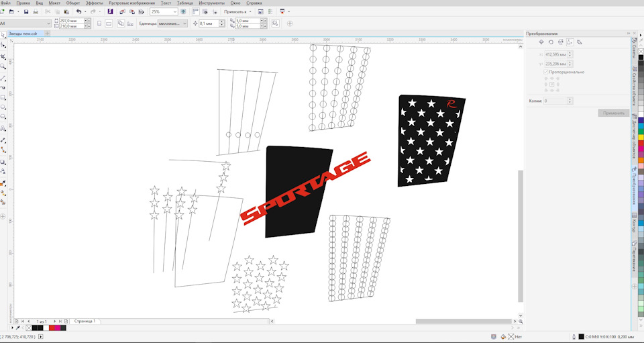Click the Save document icon
644x343 pixels.
[x=26, y=11]
